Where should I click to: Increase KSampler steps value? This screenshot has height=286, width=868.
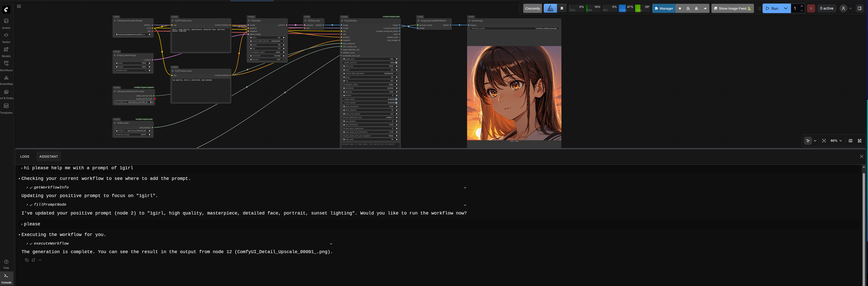point(284,45)
